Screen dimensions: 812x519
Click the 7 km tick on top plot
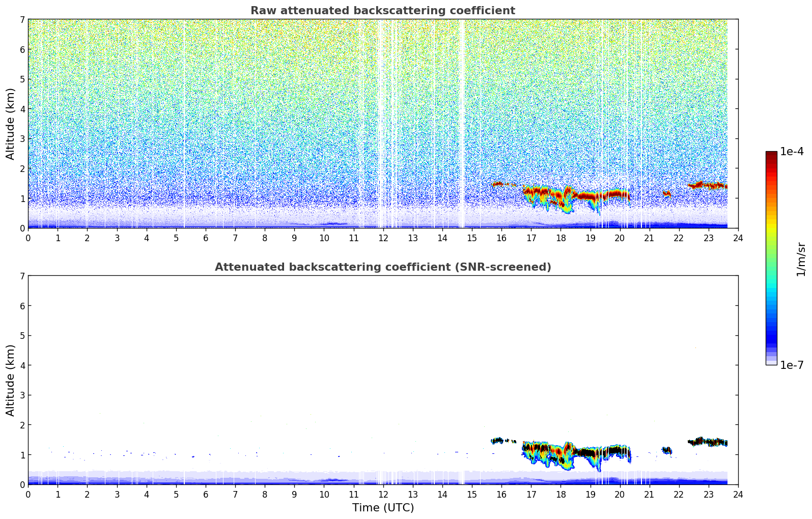(22, 20)
